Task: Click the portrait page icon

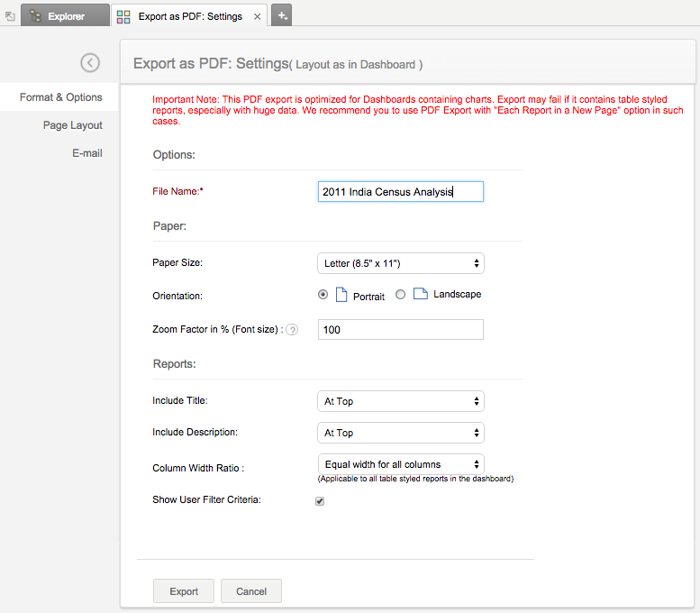Action: pyautogui.click(x=341, y=295)
